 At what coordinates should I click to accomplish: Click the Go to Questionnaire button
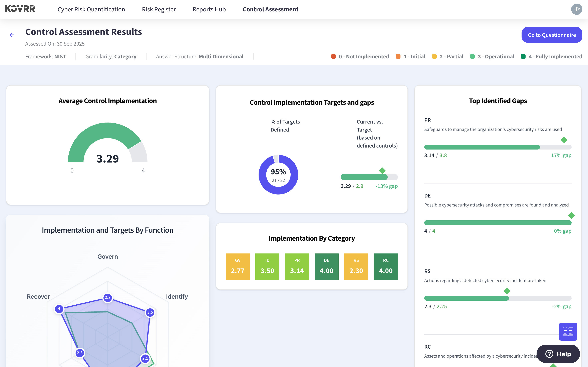click(552, 35)
